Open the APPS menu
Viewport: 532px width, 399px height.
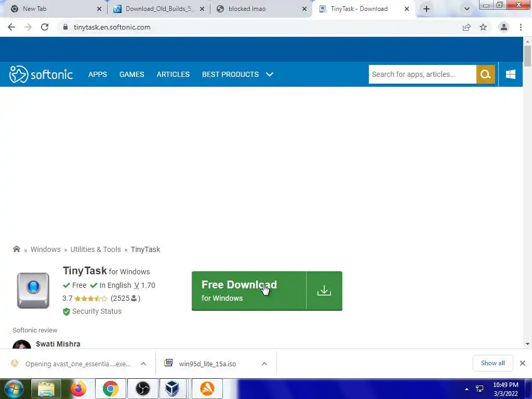(x=98, y=74)
